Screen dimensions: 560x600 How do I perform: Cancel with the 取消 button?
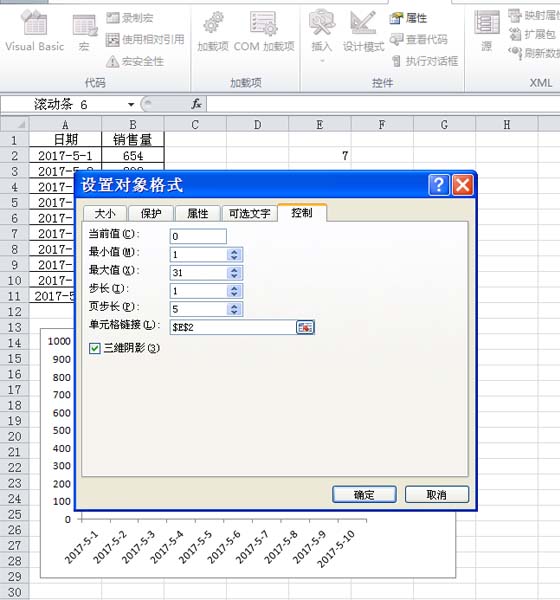pos(437,494)
